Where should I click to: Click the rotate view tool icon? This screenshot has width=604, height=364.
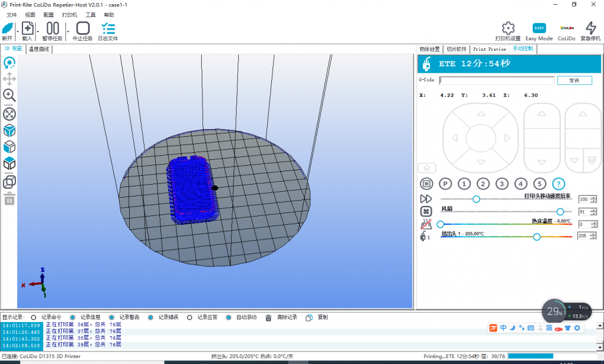pyautogui.click(x=9, y=63)
